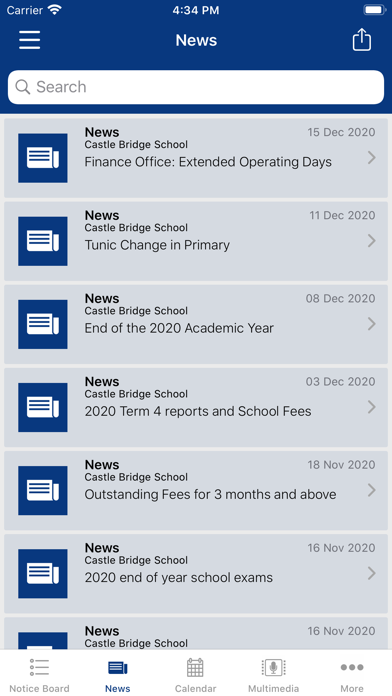392x696 pixels.
Task: Expand chevron for Finance Office article
Action: [x=372, y=158]
